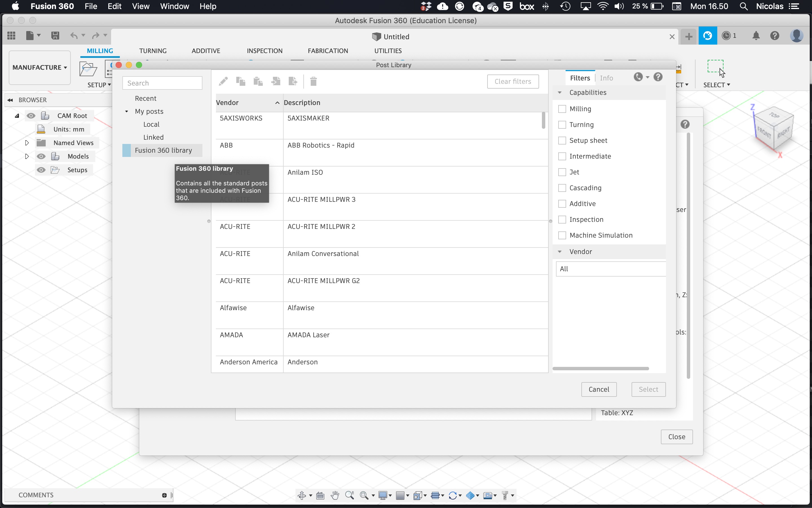Click the Save disk icon
Viewport: 812px width, 508px height.
[x=55, y=36]
